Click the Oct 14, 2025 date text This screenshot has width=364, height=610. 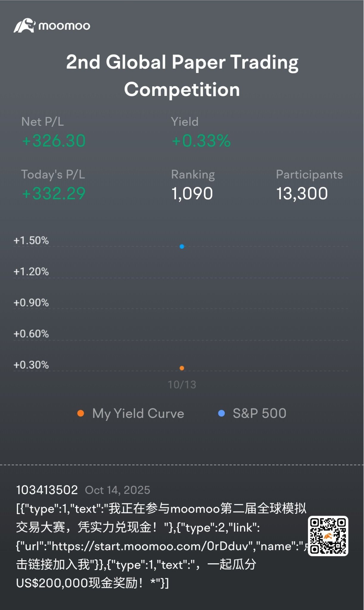coord(118,490)
